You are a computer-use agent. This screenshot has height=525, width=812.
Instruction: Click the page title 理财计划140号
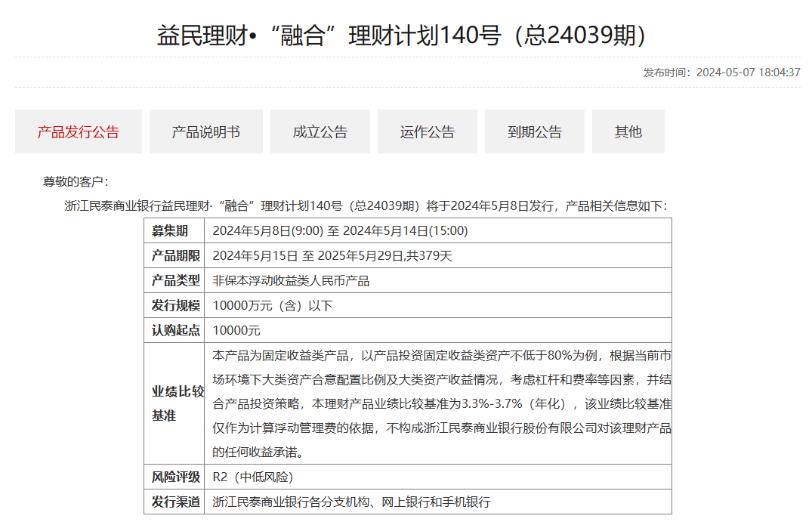tap(425, 36)
